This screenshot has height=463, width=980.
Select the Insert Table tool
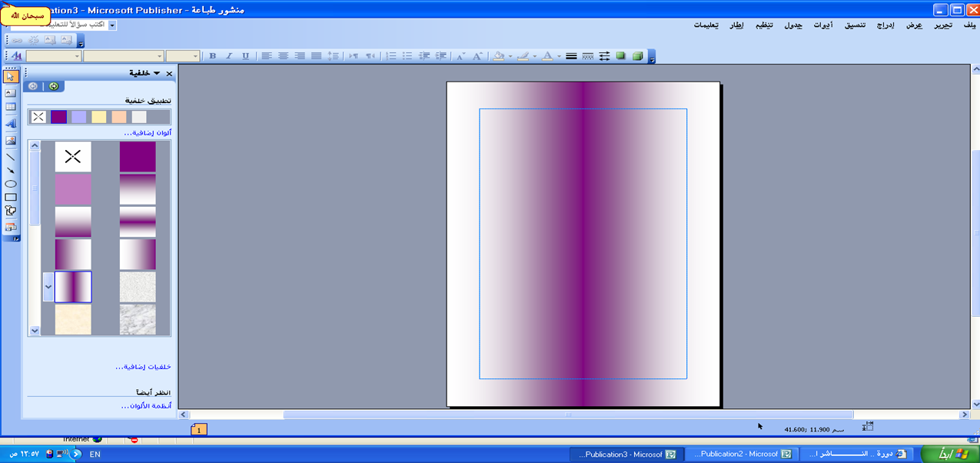coord(11,107)
